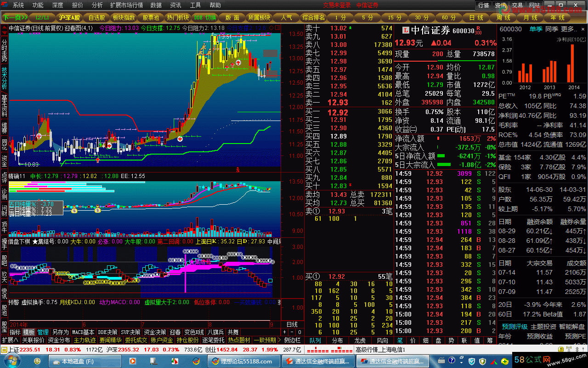
Task: Click the app logo icon beside 系统 menu
Action: [x=5, y=5]
